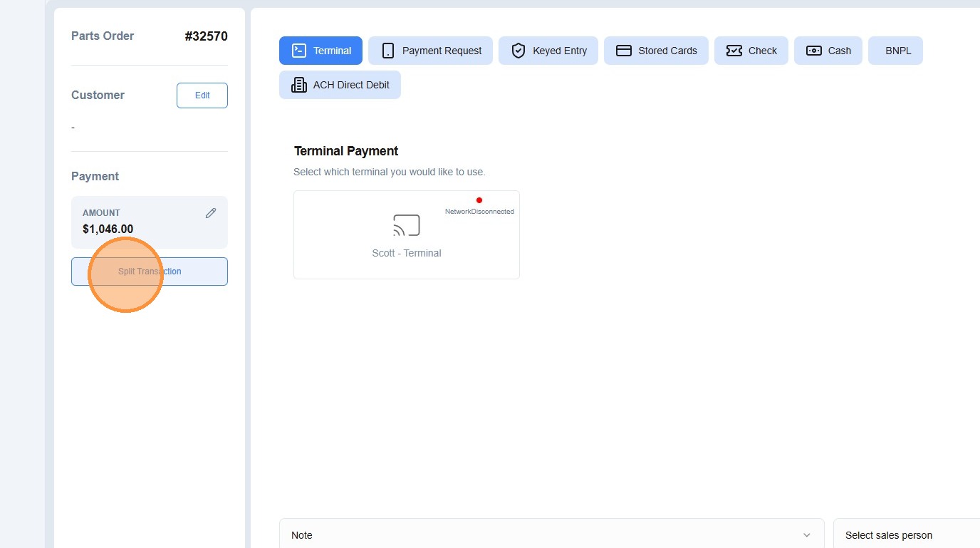Click the check icon on Check tab
The image size is (980, 548).
pyautogui.click(x=734, y=51)
